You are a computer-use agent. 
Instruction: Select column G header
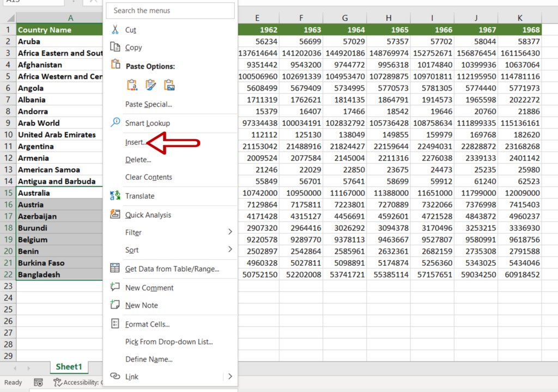[x=344, y=17]
